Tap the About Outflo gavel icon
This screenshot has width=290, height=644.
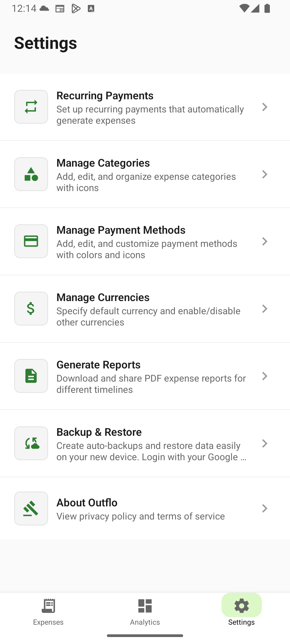(x=31, y=508)
